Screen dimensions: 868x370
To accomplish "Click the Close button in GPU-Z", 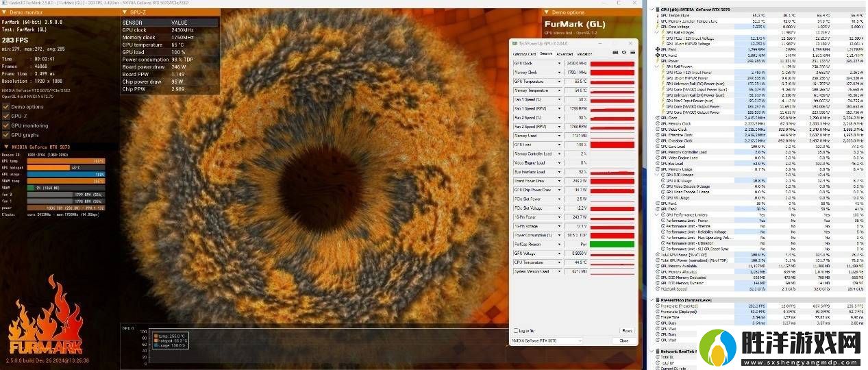I will coord(624,341).
